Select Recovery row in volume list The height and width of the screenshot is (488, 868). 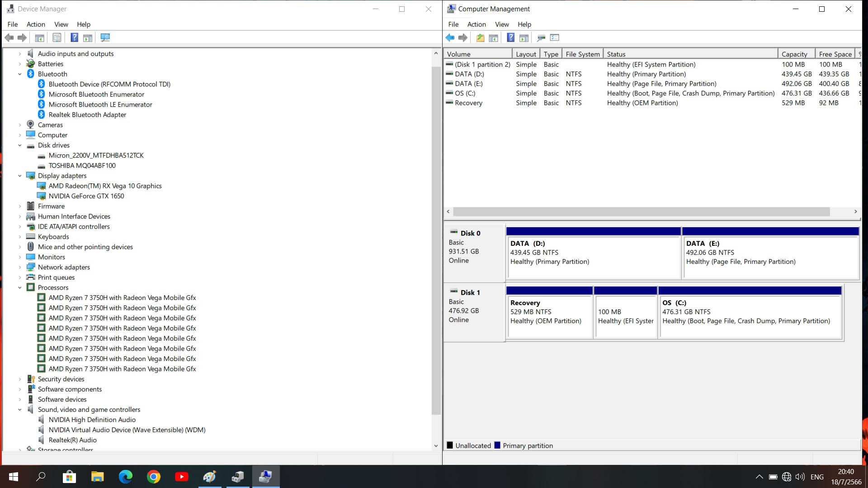652,103
